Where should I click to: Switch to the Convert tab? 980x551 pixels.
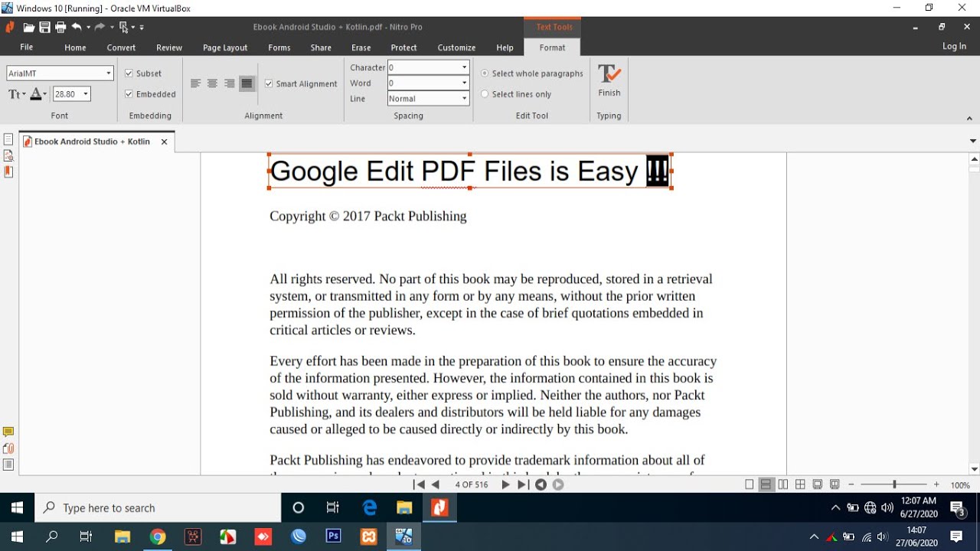pos(121,47)
